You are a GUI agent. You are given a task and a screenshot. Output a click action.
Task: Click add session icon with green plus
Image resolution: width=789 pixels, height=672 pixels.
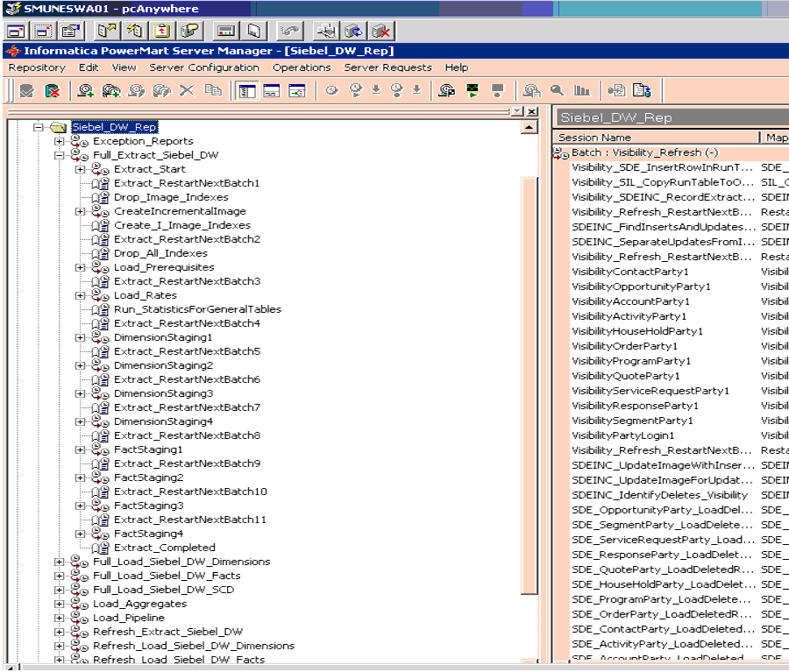pos(86,91)
